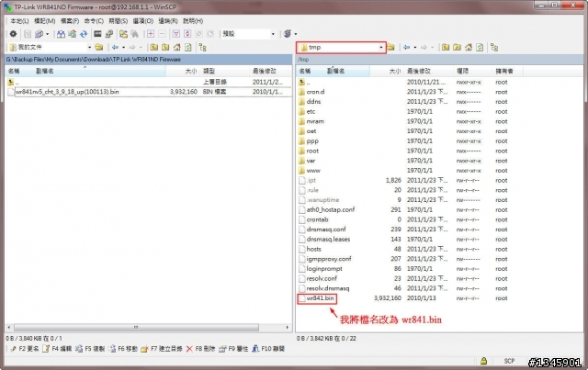Select the crontab remote file

point(317,219)
